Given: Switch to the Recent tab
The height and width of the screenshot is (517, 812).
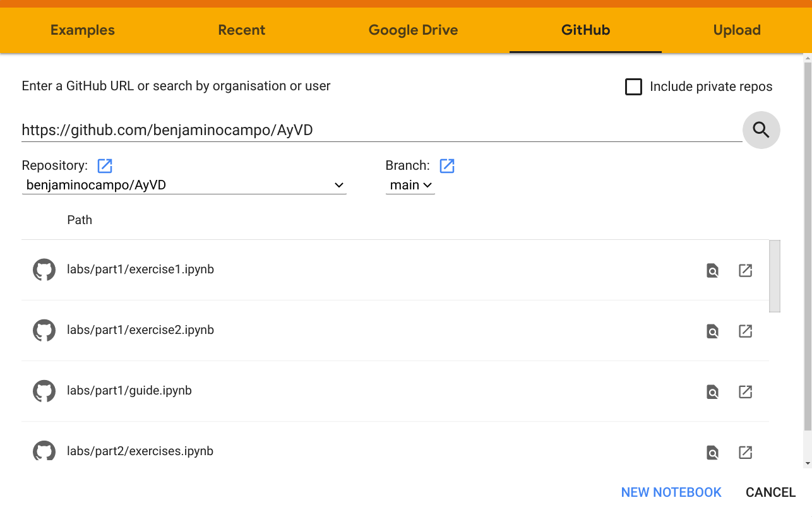Looking at the screenshot, I should point(242,30).
